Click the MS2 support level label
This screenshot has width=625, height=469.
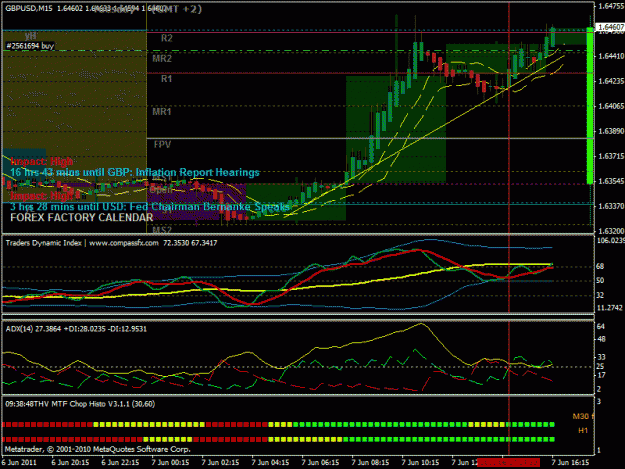(162, 230)
